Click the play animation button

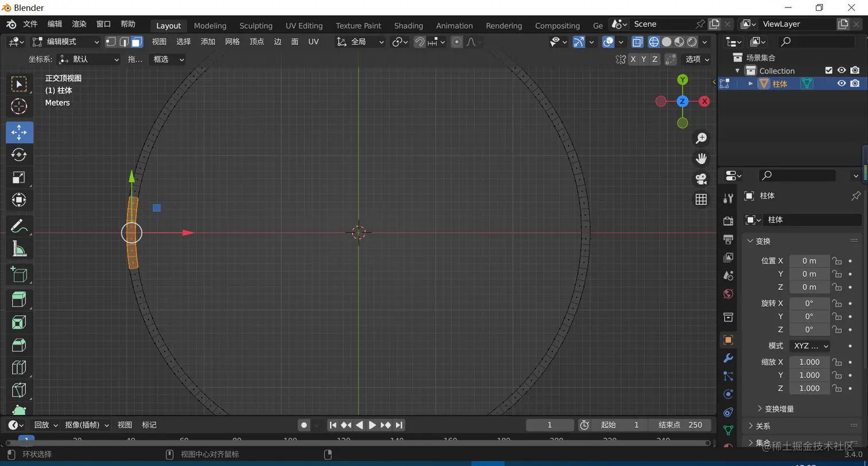pyautogui.click(x=372, y=425)
